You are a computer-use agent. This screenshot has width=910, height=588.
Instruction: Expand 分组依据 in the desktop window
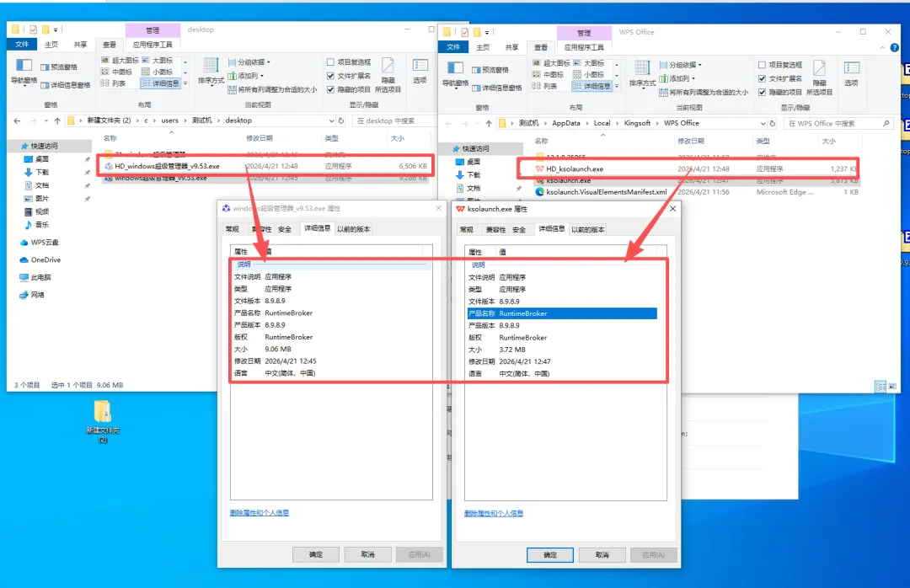pyautogui.click(x=249, y=62)
